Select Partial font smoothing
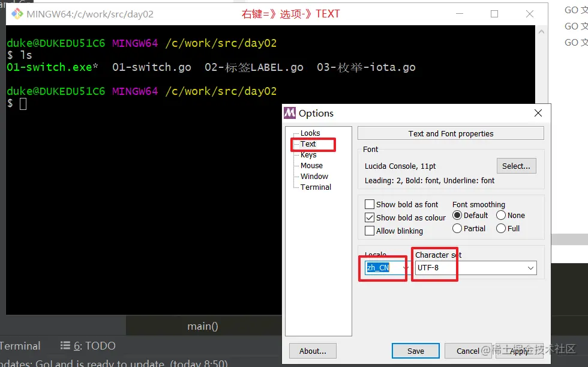This screenshot has height=367, width=588. (457, 228)
